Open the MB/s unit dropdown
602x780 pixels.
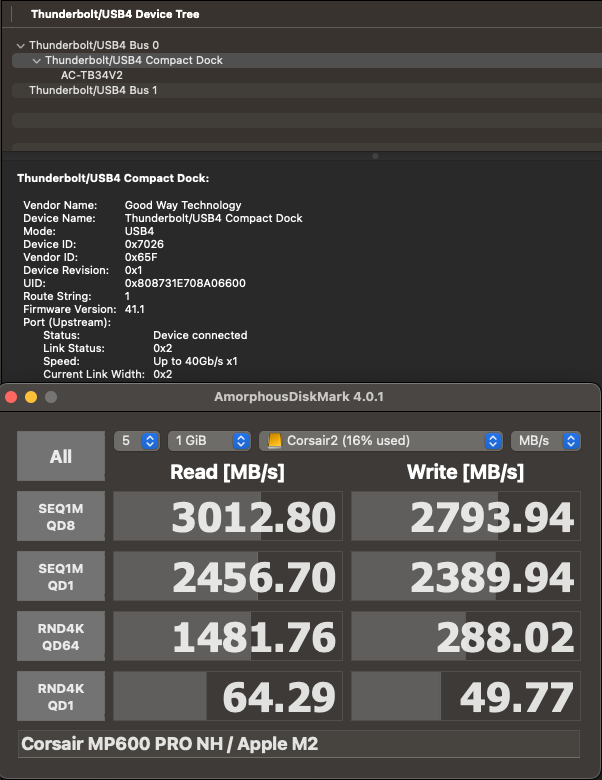(546, 441)
